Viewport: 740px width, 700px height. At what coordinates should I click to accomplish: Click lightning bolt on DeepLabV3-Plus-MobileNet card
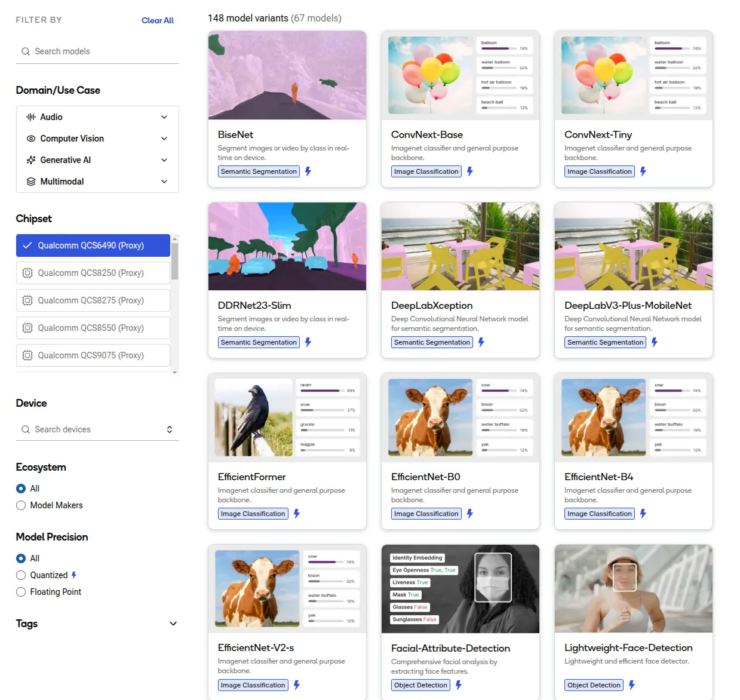(655, 342)
